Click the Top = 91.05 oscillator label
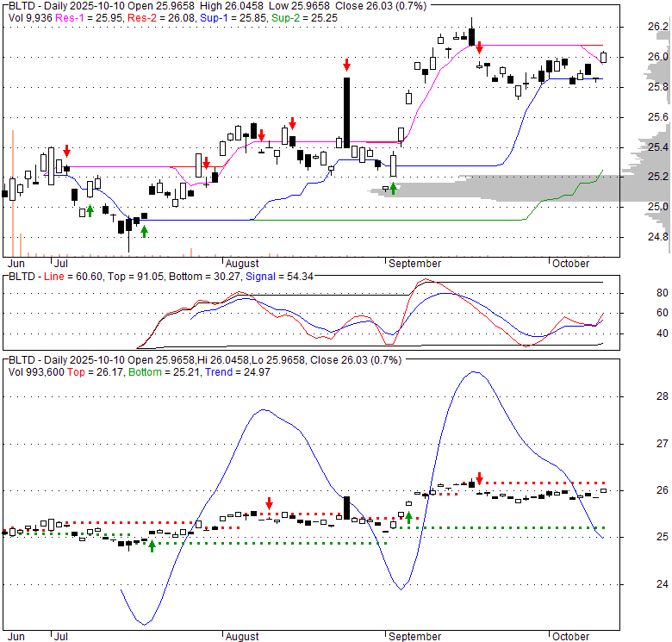Screen dimensions: 672x642 coord(135,277)
